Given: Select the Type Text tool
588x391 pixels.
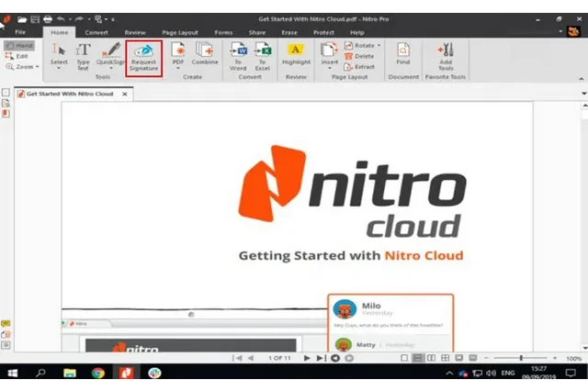Looking at the screenshot, I should click(x=83, y=57).
